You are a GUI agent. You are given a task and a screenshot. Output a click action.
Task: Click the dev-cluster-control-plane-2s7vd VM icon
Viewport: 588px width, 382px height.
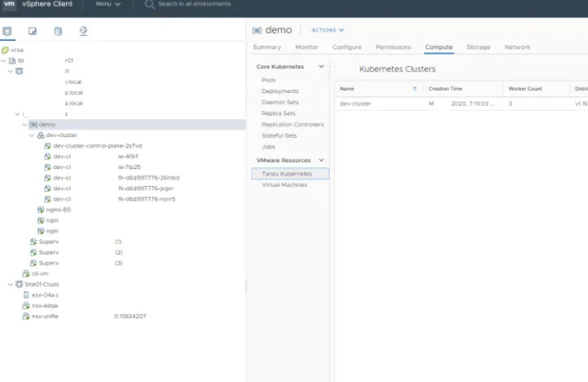pyautogui.click(x=48, y=145)
